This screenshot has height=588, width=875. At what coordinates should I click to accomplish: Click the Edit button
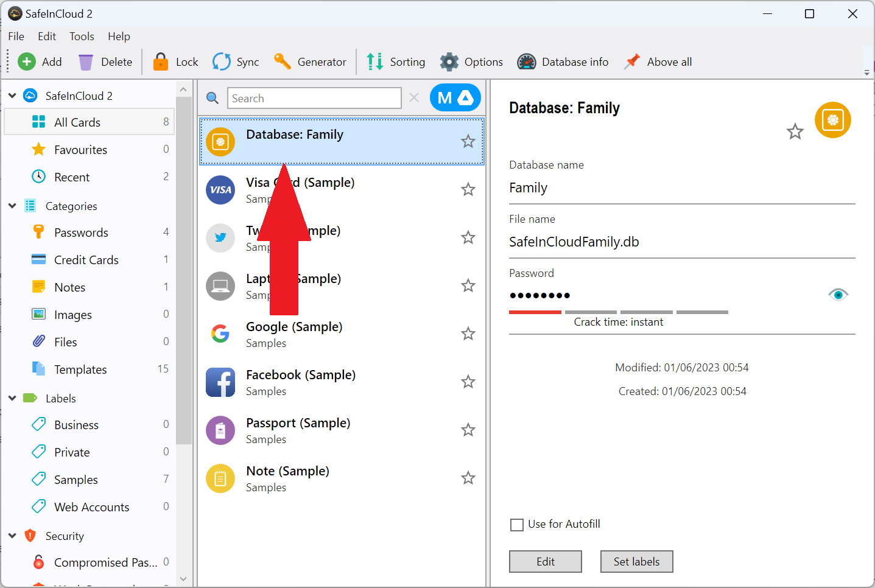546,561
